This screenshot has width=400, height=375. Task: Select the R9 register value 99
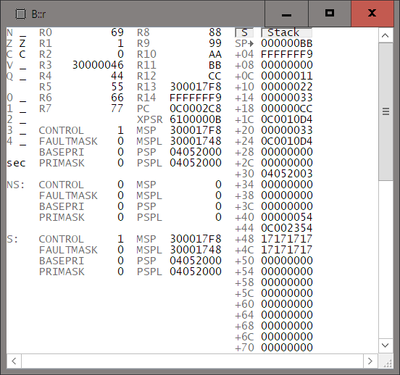pyautogui.click(x=215, y=43)
